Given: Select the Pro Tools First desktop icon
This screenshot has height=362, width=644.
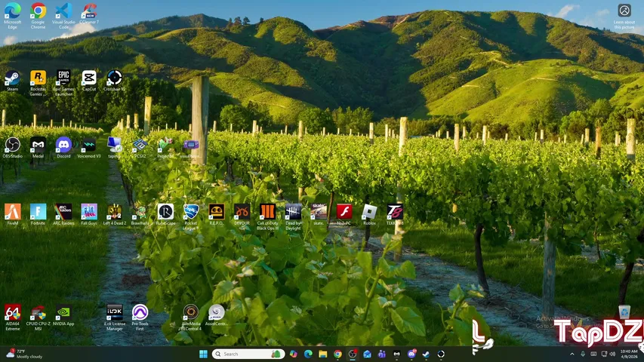Looking at the screenshot, I should click(x=140, y=318).
